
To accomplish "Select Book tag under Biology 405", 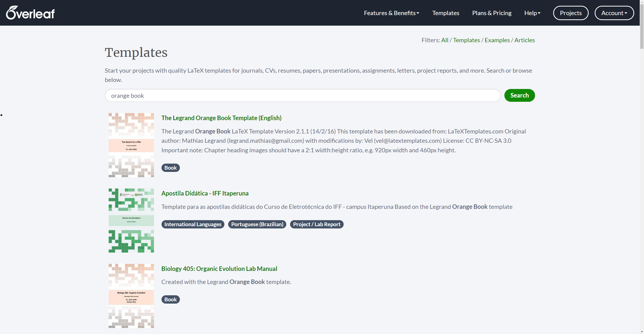I will pyautogui.click(x=171, y=299).
